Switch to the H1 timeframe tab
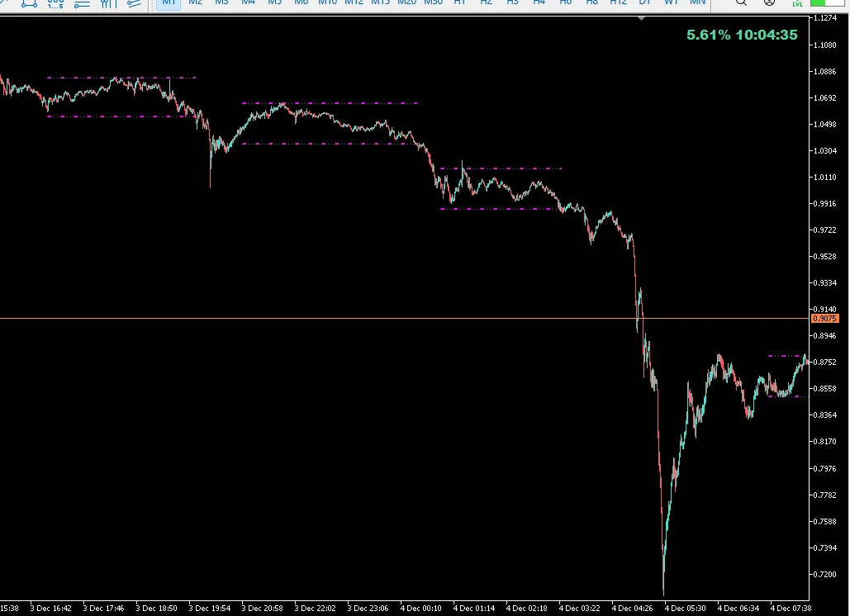 459,3
